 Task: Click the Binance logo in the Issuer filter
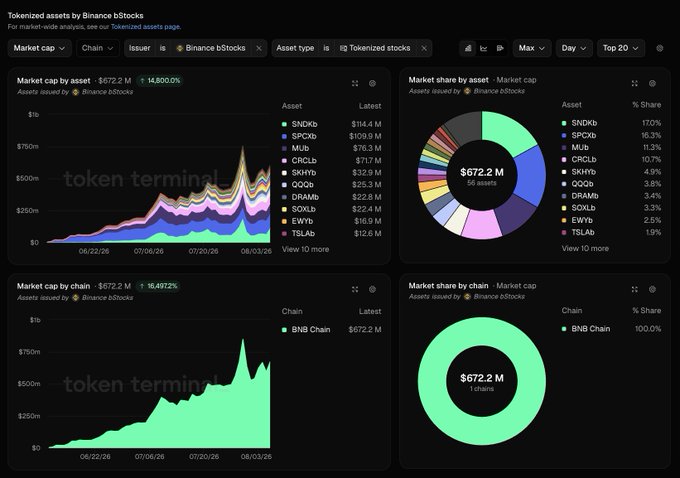coord(180,48)
